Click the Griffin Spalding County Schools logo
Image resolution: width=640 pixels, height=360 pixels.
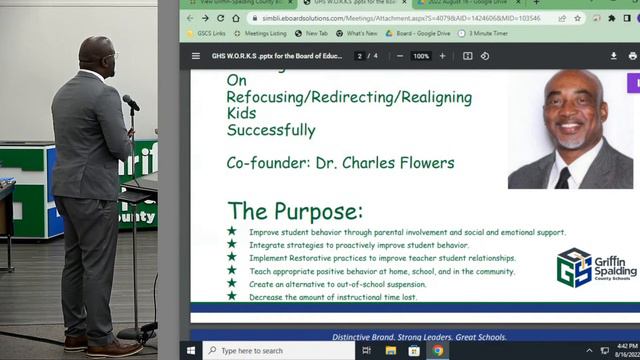pos(596,268)
